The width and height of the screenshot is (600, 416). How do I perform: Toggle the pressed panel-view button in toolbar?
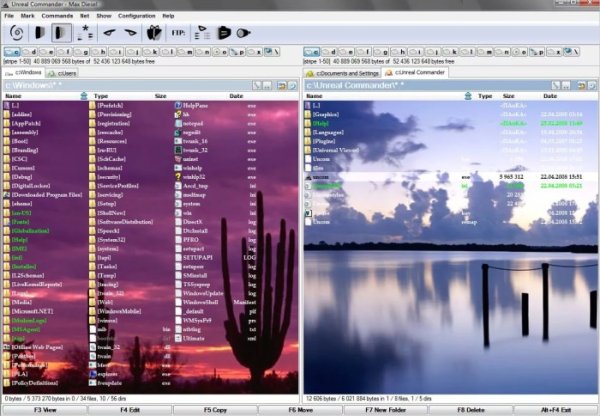[62, 34]
